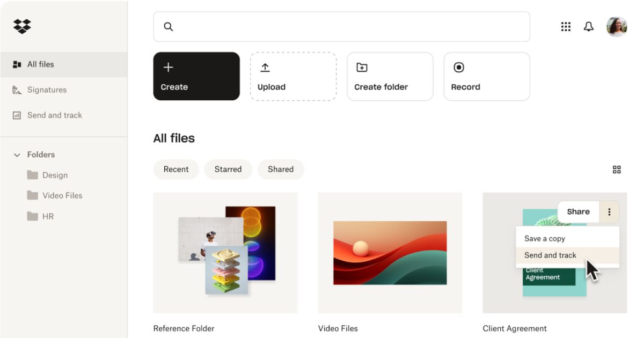Click the Share button on Client Agreement
Image resolution: width=644 pixels, height=338 pixels.
[x=578, y=212]
